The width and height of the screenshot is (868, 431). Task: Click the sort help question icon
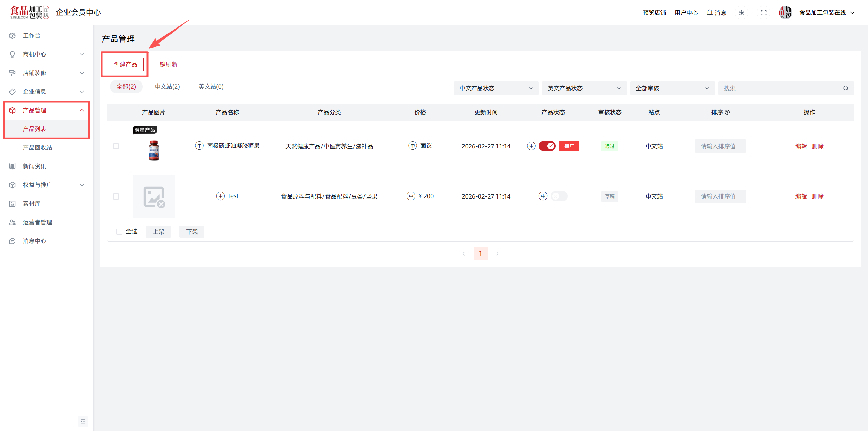click(727, 112)
